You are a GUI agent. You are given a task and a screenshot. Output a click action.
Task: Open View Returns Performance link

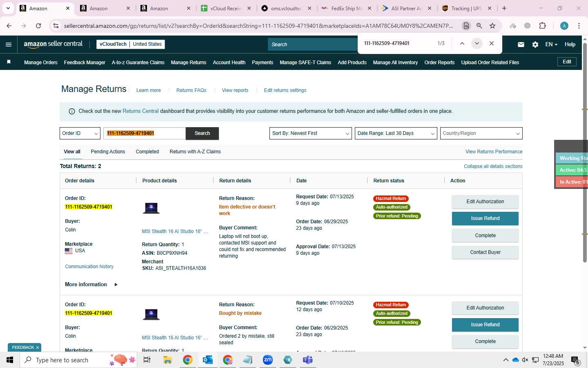pos(494,152)
